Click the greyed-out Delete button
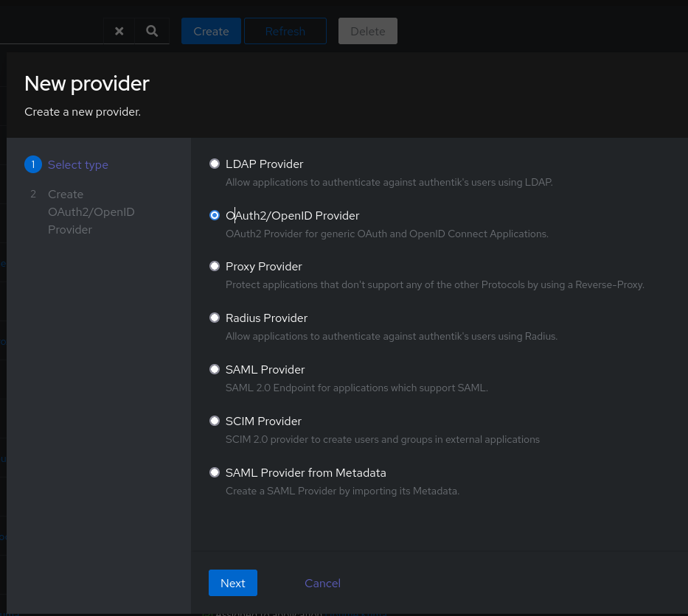 (368, 31)
